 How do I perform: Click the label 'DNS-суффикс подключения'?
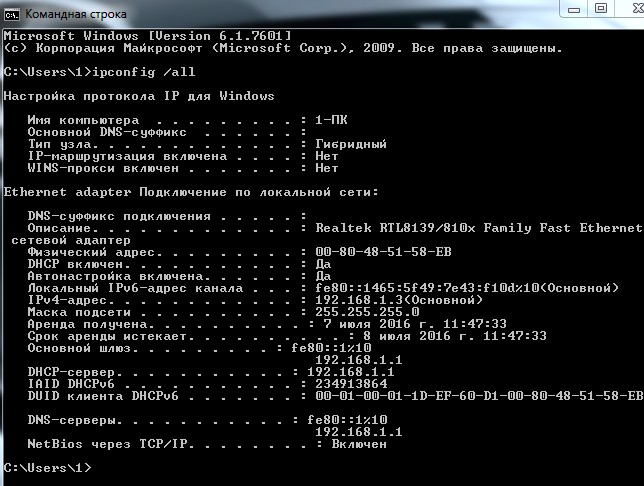tap(119, 216)
